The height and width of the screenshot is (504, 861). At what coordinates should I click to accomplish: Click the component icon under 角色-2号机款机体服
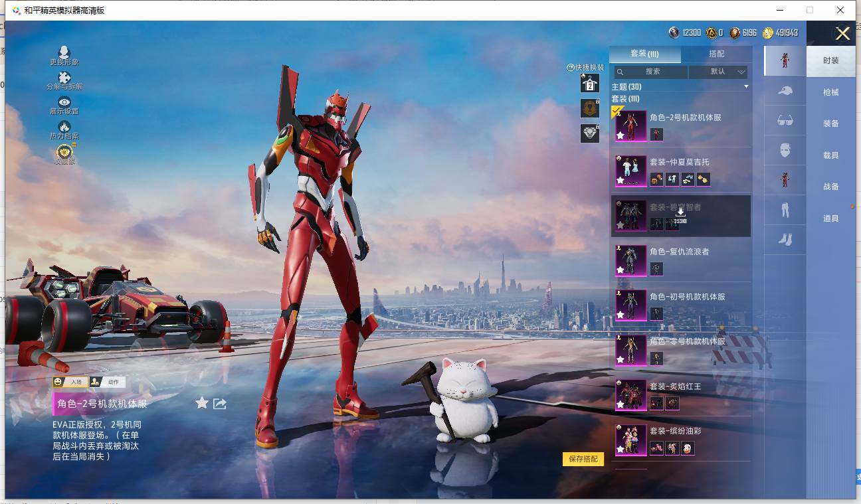(656, 134)
